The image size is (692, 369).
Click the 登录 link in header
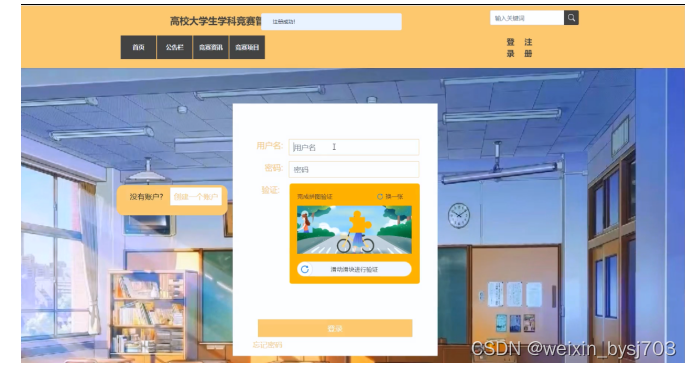coord(511,48)
